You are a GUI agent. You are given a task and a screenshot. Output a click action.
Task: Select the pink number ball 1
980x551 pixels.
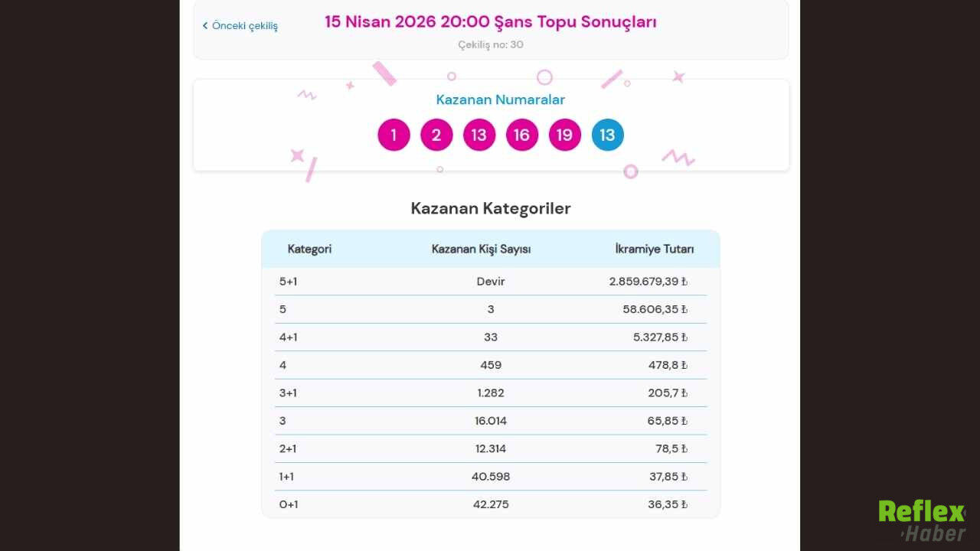[394, 135]
